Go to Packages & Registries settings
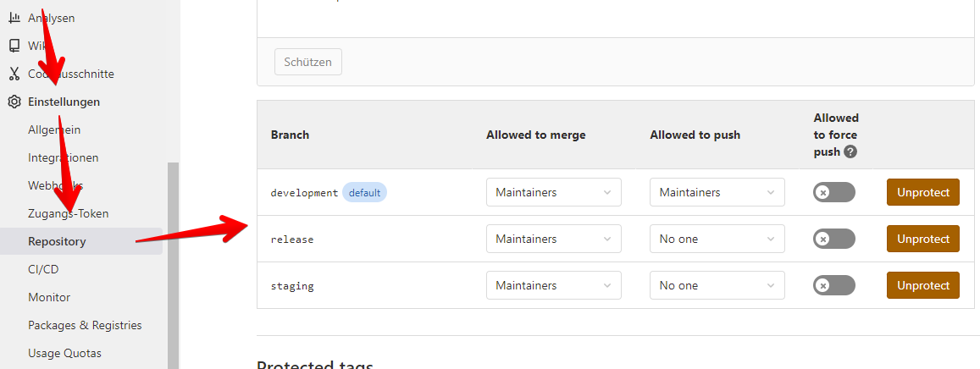This screenshot has height=369, width=980. (x=85, y=325)
